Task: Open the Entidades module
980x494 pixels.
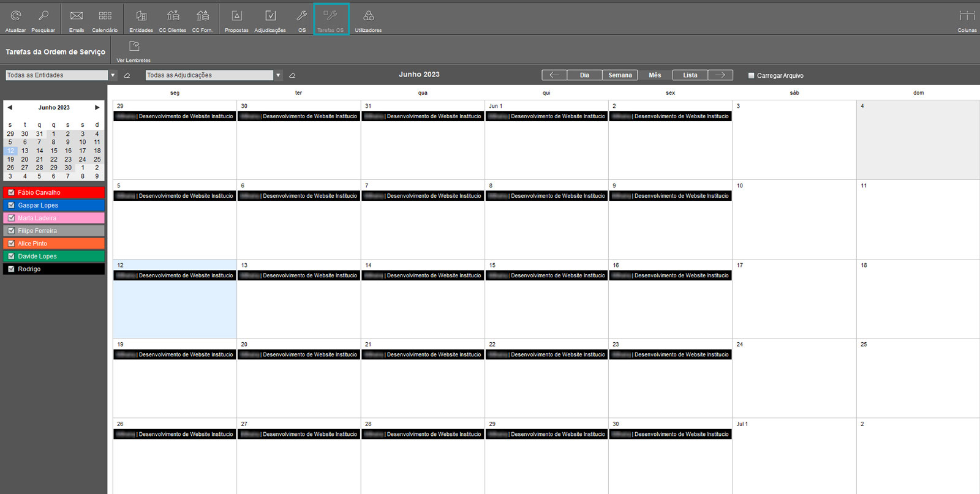Action: coord(141,17)
